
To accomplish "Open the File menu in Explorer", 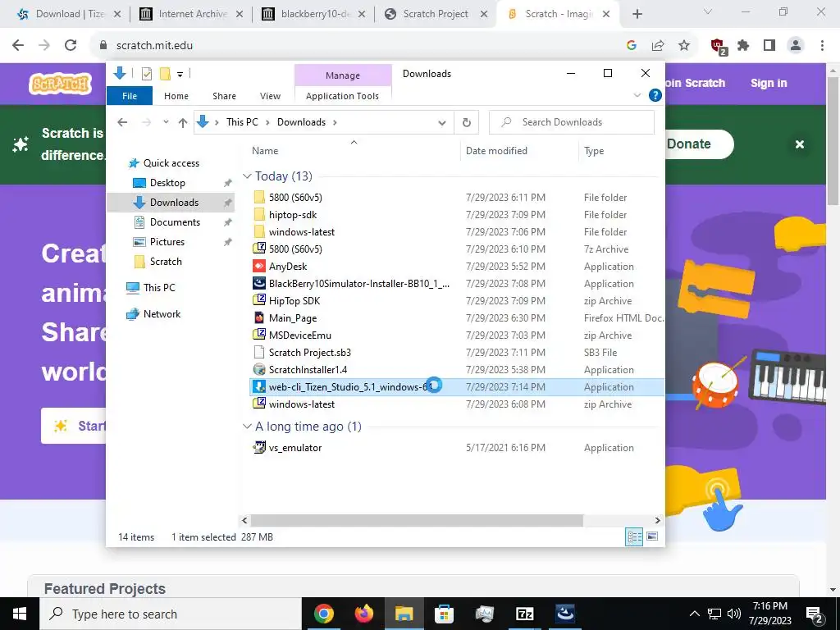I will [130, 96].
